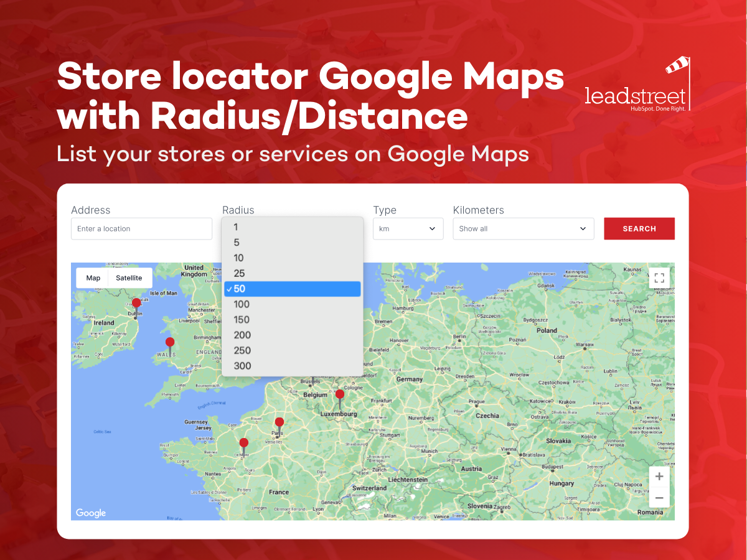Open the Type km dropdown
Viewport: 747px width, 560px height.
point(408,228)
